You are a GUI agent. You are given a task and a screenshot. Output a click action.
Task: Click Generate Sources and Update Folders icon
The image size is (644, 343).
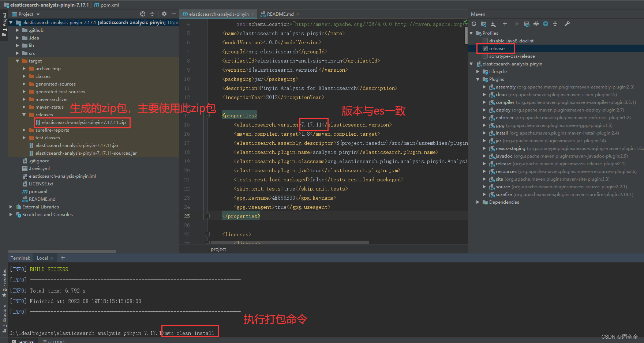(x=483, y=24)
